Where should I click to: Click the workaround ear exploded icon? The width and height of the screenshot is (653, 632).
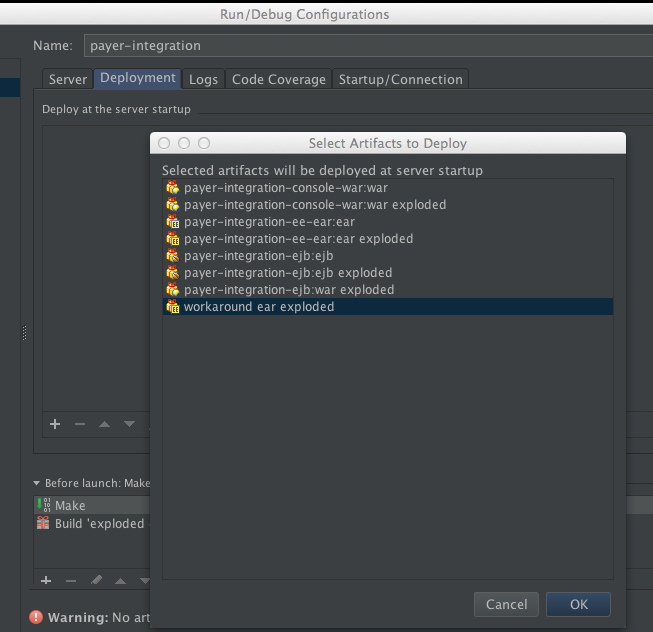[173, 307]
